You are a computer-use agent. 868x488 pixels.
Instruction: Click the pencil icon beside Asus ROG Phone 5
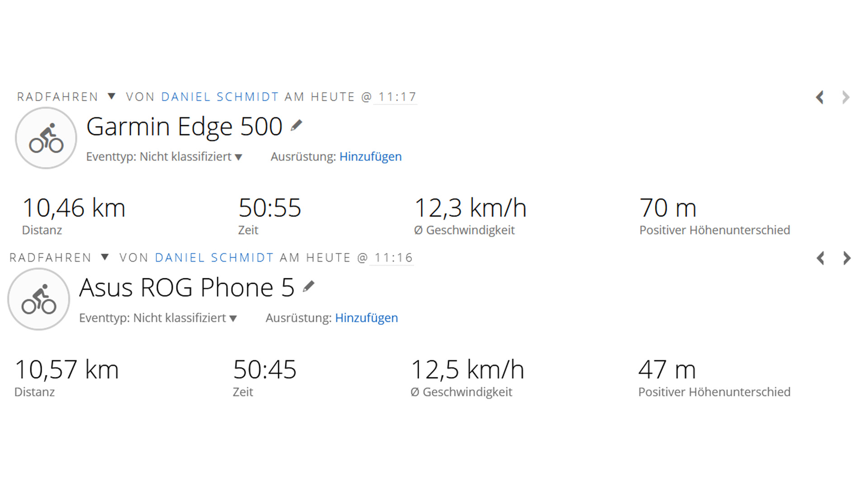click(308, 286)
